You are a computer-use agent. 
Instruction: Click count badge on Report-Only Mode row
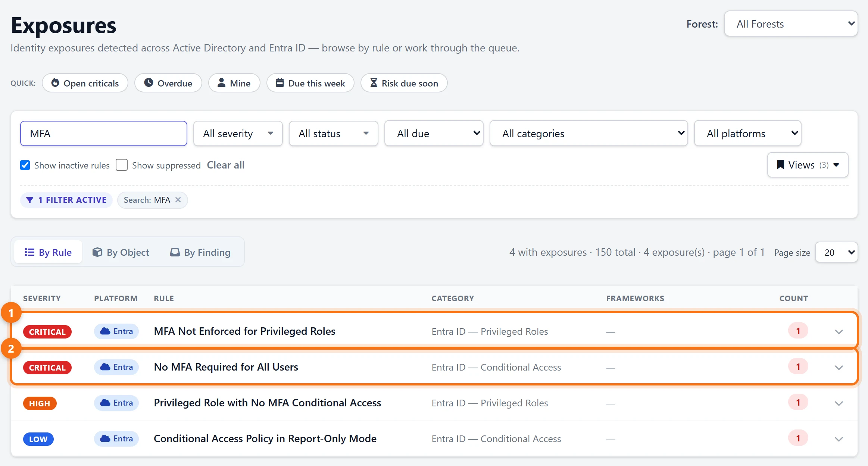(798, 438)
